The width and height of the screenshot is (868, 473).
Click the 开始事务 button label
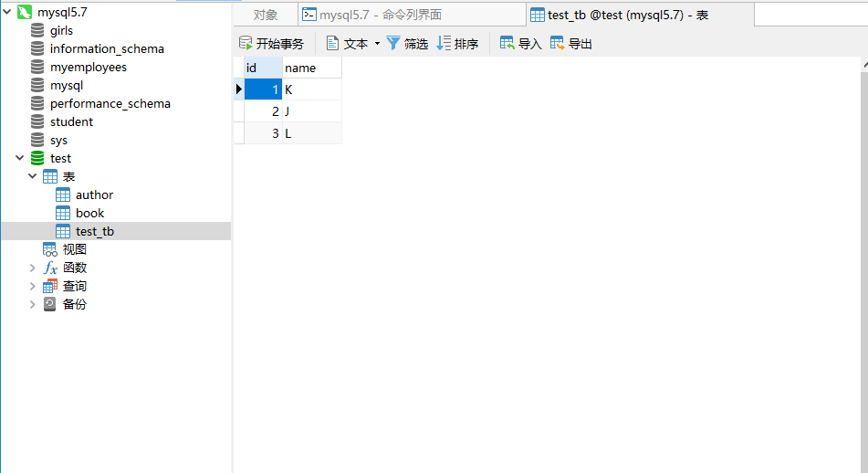tap(279, 44)
